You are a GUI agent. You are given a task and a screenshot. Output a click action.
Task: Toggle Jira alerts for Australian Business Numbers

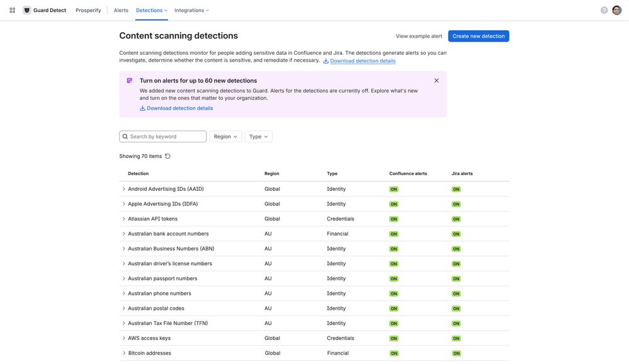pos(456,249)
